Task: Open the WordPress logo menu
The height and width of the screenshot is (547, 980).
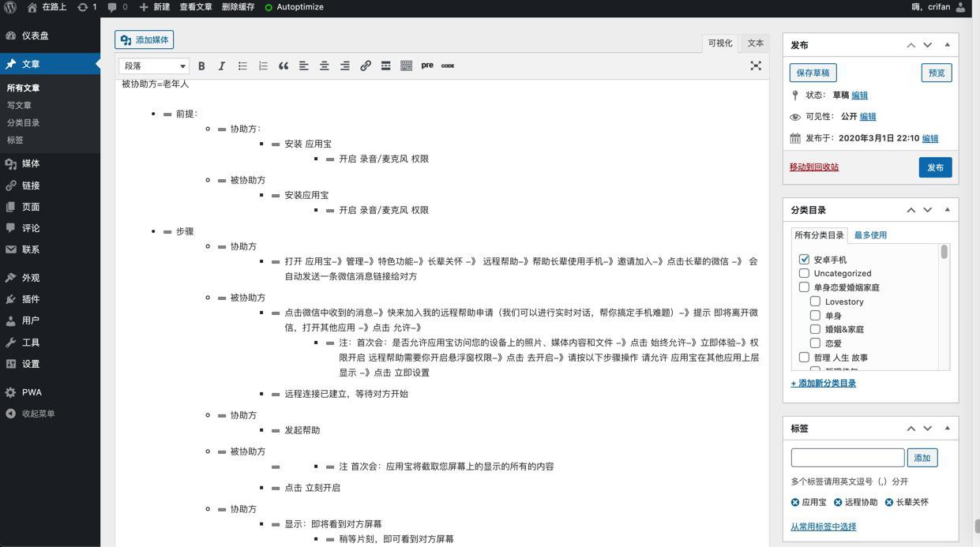Action: pyautogui.click(x=10, y=7)
